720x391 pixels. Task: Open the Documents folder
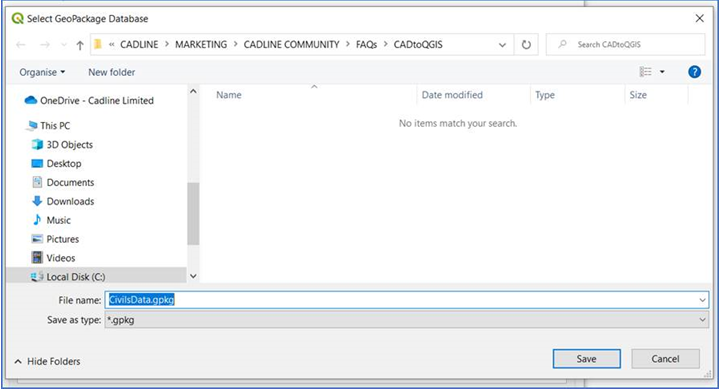(63, 182)
